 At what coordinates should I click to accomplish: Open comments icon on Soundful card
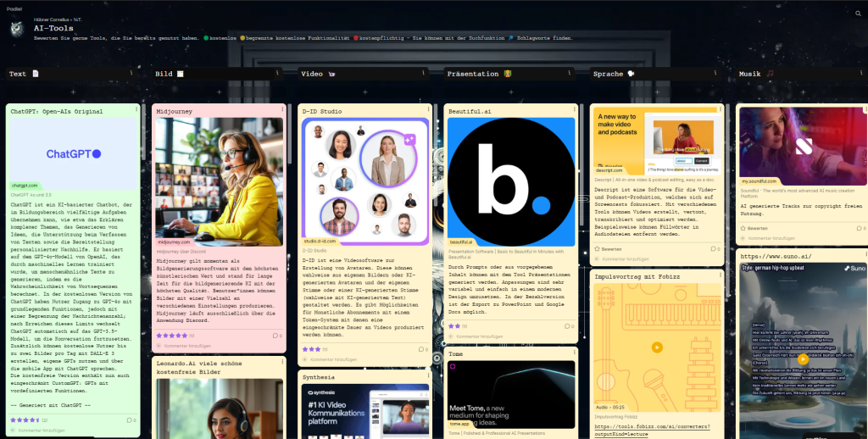(861, 228)
